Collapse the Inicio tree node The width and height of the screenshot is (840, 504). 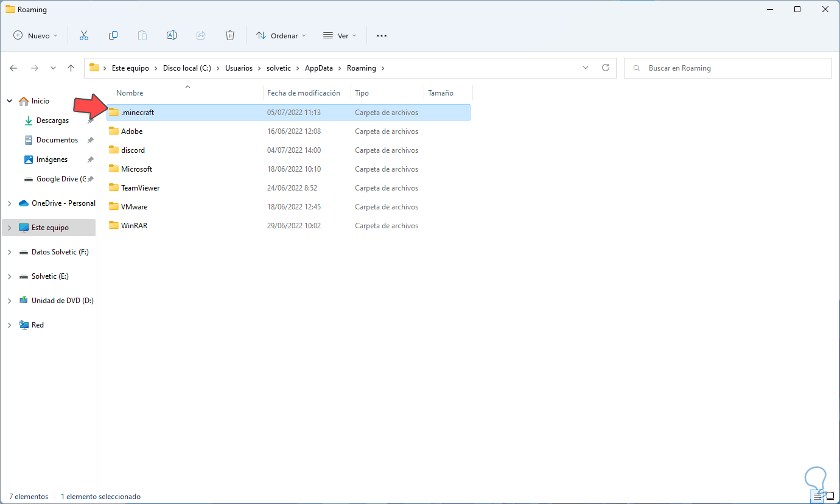click(9, 101)
